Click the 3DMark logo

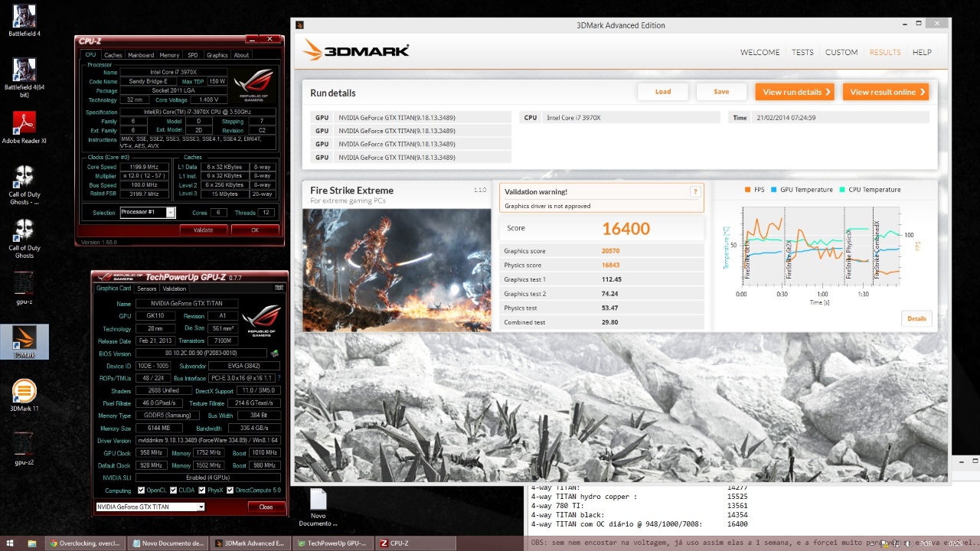click(356, 51)
